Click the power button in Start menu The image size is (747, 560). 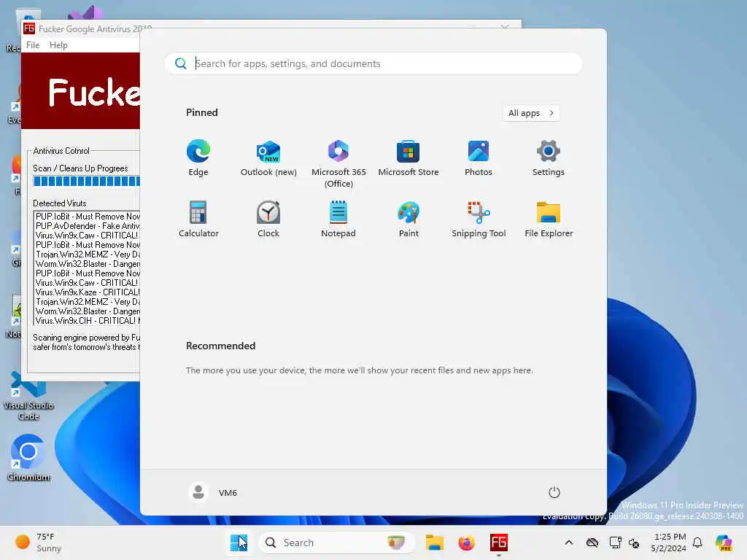click(x=554, y=492)
